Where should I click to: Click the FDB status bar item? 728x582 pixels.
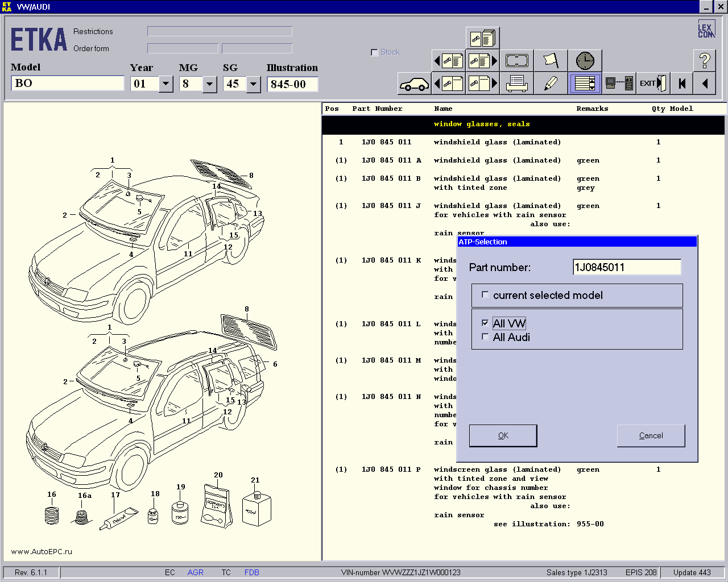pos(251,572)
